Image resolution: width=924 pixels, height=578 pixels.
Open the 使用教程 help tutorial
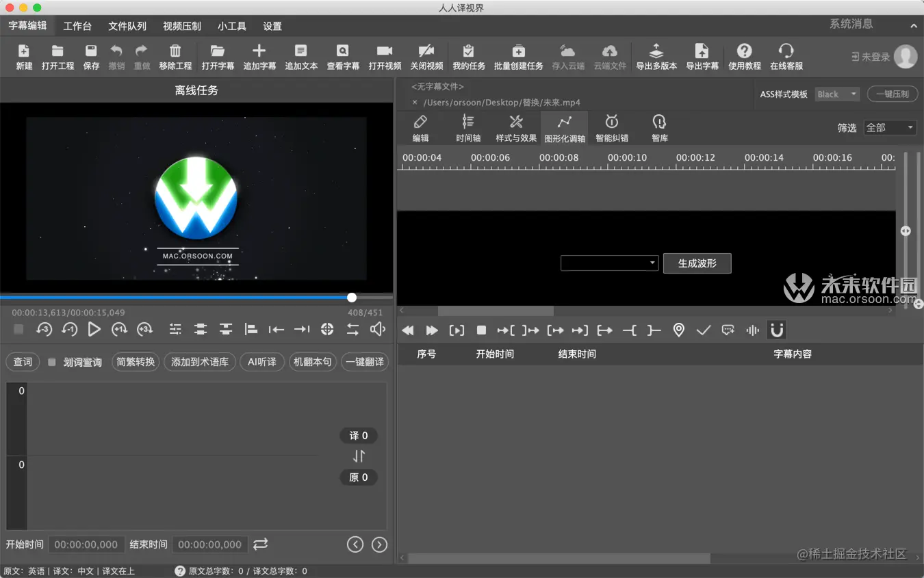[745, 57]
